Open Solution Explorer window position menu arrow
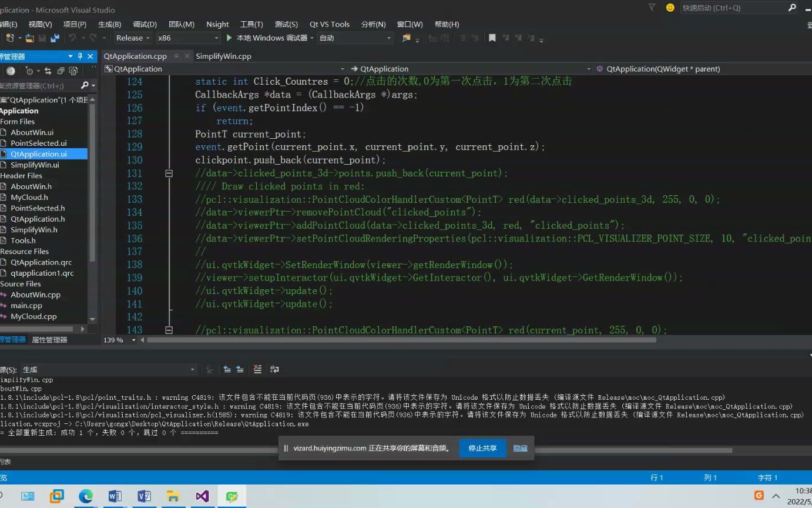The image size is (812, 508). (x=71, y=56)
